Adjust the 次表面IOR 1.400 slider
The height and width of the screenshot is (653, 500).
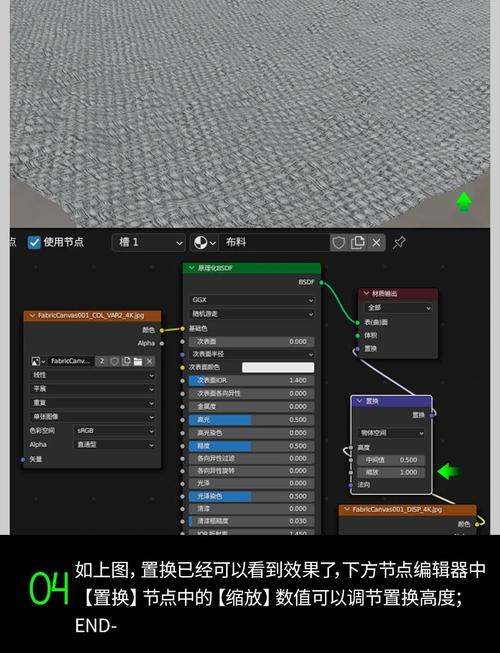click(251, 381)
